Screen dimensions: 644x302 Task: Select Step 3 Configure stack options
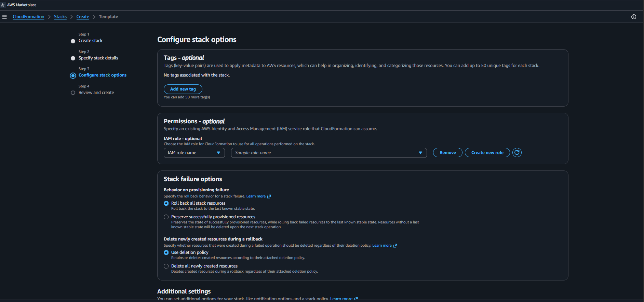pos(103,75)
